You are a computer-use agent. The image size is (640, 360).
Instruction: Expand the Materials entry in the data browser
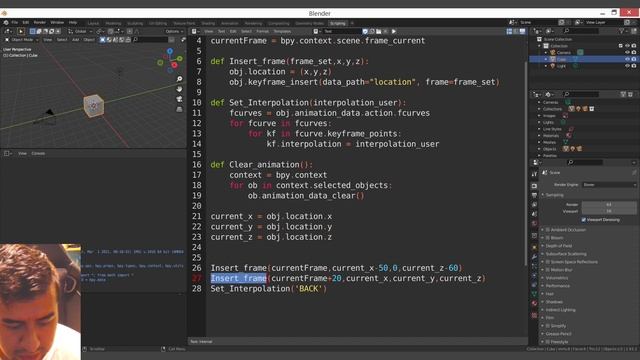coord(539,136)
